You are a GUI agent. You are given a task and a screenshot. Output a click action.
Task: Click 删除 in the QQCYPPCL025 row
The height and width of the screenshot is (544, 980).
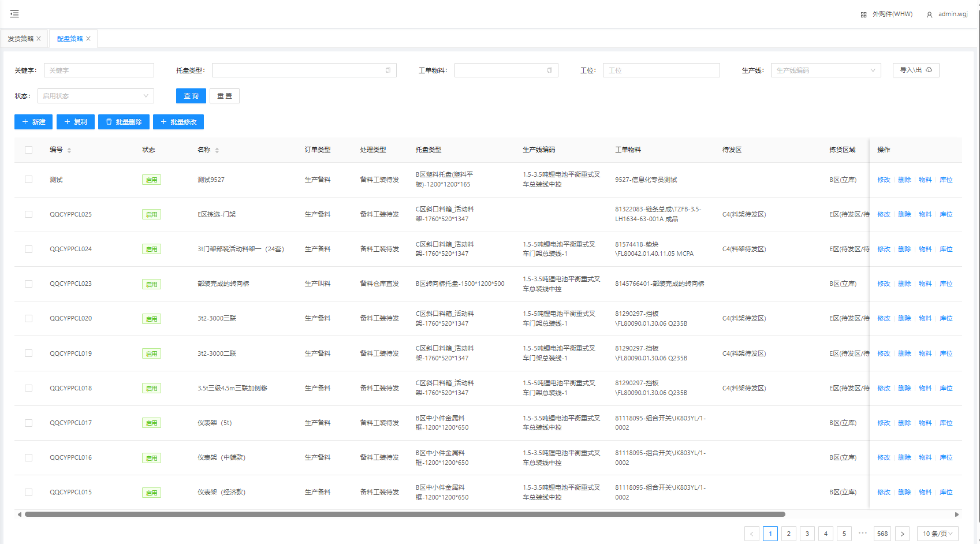[904, 214]
